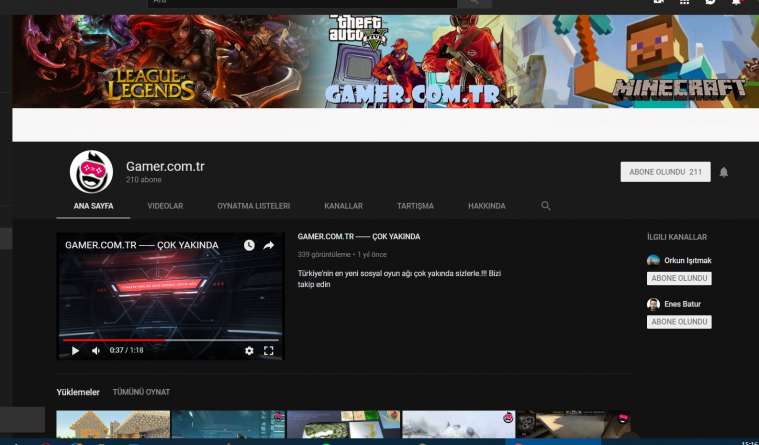Click the video description starting Türkiye'nin en yeni
This screenshot has height=445, width=759.
(399, 279)
